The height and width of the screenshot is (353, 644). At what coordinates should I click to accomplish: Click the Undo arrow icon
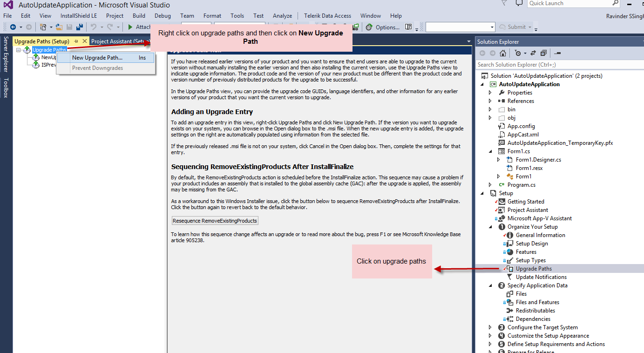93,27
